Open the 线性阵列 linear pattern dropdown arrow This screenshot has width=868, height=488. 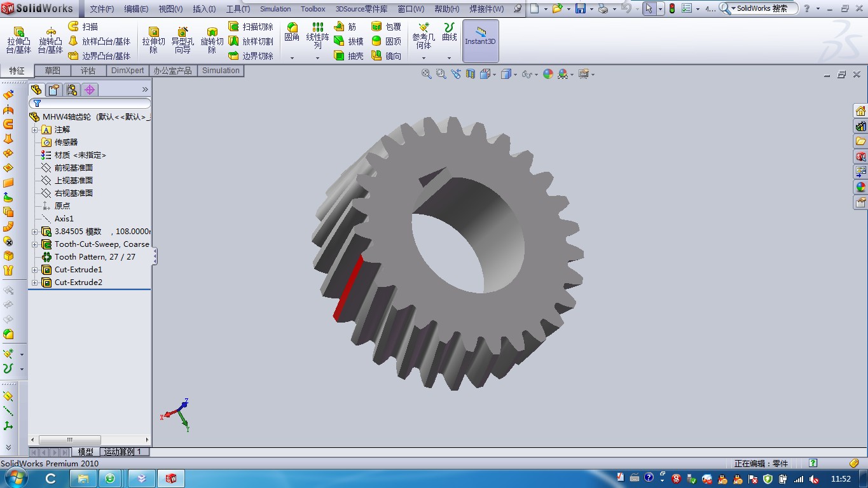click(317, 58)
